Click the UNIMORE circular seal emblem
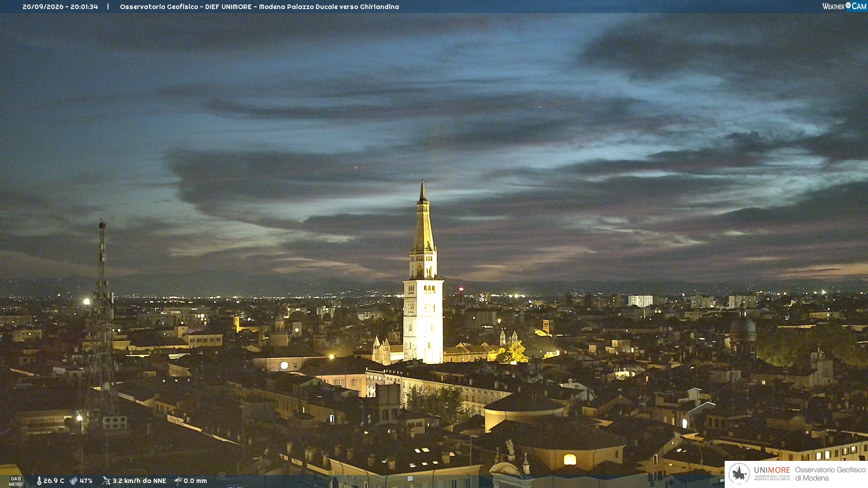The width and height of the screenshot is (868, 488). pos(740,474)
